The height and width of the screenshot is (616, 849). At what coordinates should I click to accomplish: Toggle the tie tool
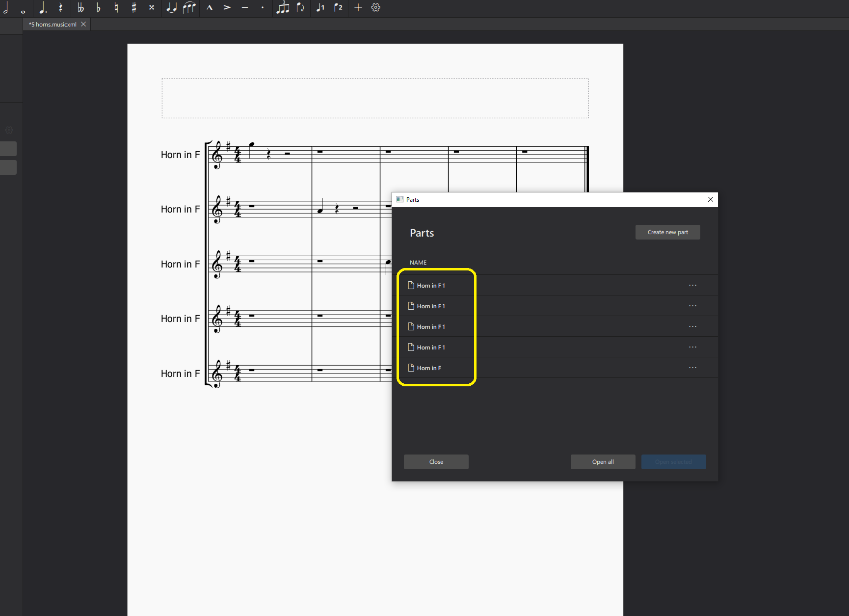[x=171, y=7]
